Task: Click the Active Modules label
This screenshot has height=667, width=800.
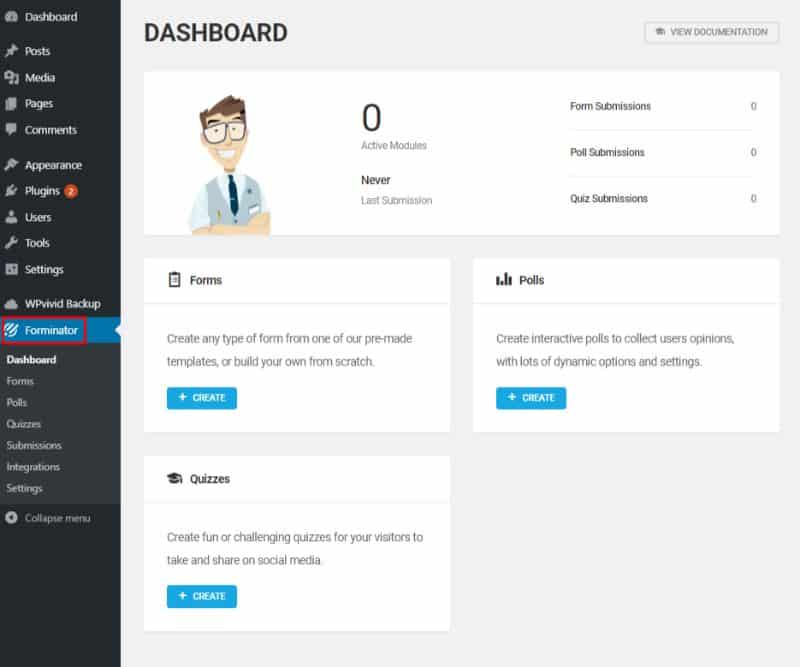Action: click(x=393, y=145)
